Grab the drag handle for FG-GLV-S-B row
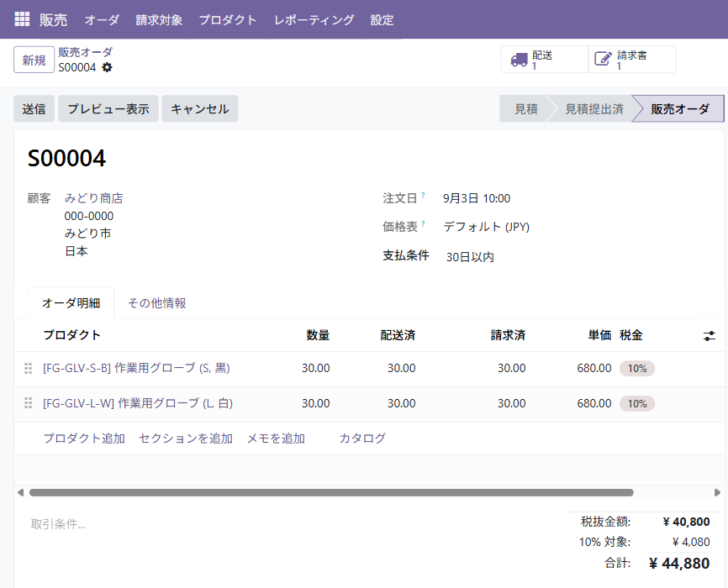This screenshot has height=588, width=728. 29,368
